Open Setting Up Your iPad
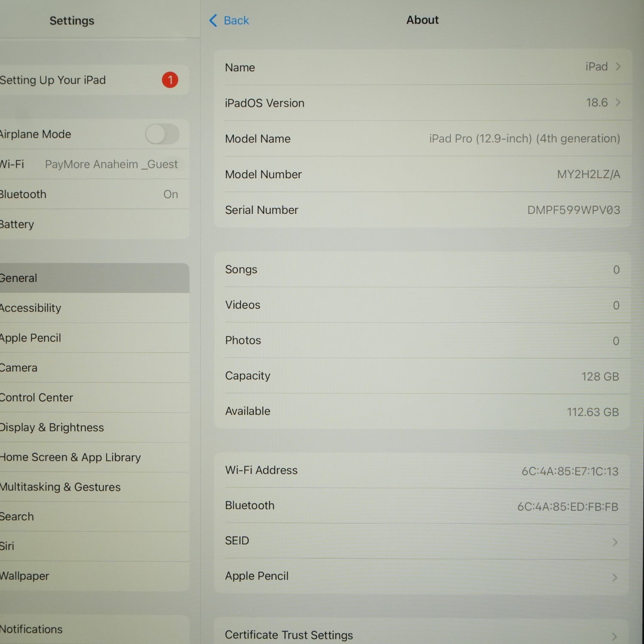The width and height of the screenshot is (644, 644). click(x=94, y=80)
